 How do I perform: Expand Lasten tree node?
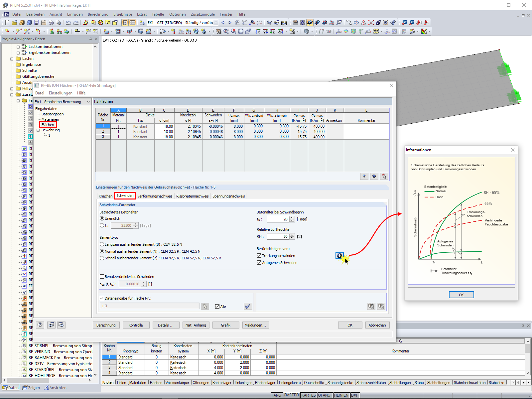click(x=12, y=59)
